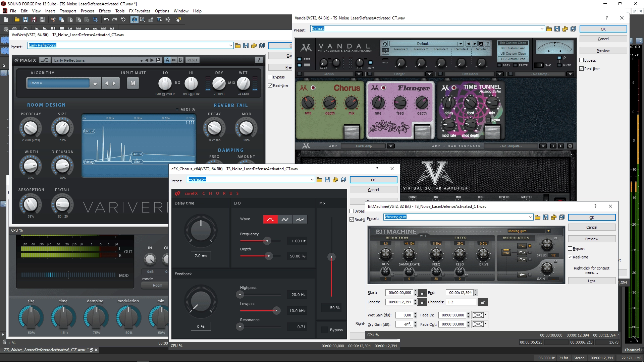Open the Vandal No Template dropdown

543,146
